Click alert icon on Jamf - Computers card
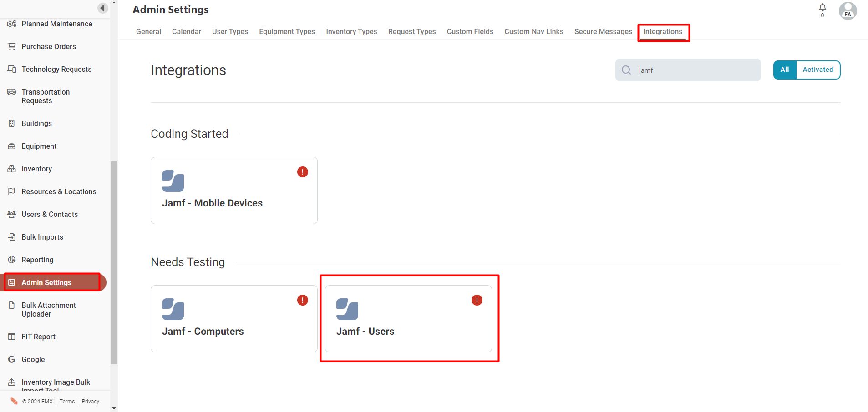 303,300
